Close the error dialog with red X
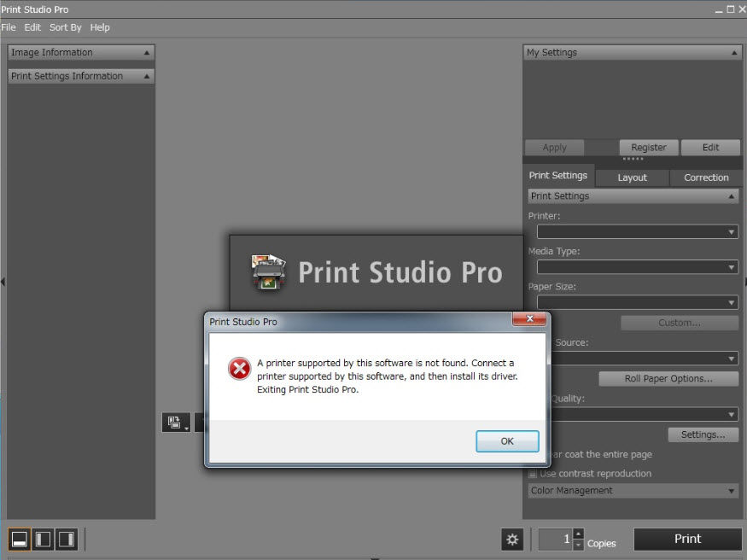The height and width of the screenshot is (560, 747). pos(529,320)
